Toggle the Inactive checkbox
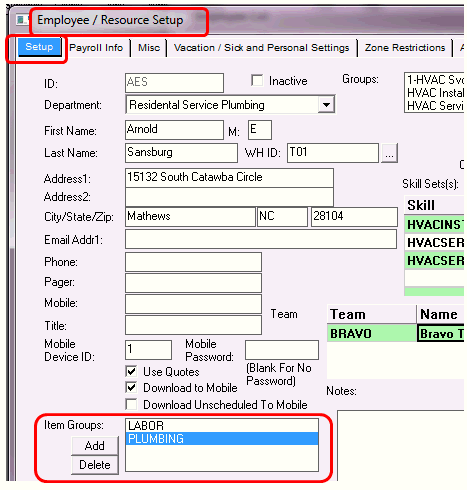This screenshot has width=467, height=490. point(257,80)
